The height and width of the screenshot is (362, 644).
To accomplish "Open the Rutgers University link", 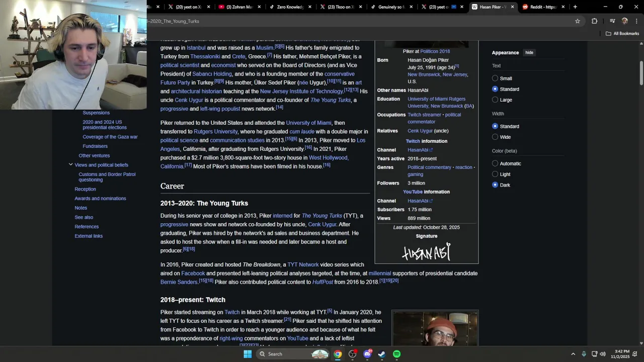I will 215,132.
